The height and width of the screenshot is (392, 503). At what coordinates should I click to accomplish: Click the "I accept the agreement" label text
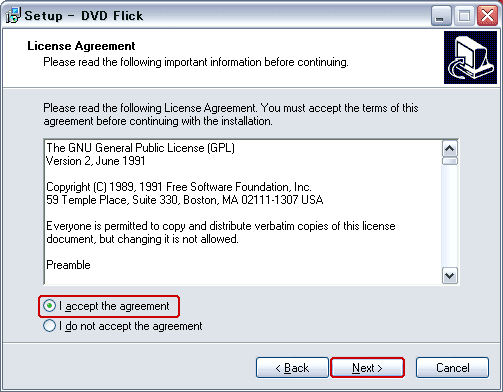point(114,306)
